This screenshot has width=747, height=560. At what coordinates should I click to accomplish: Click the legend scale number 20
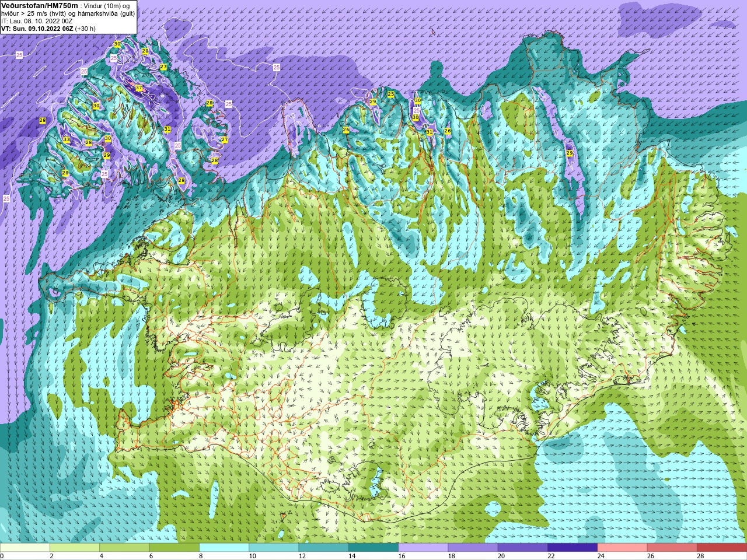click(502, 556)
